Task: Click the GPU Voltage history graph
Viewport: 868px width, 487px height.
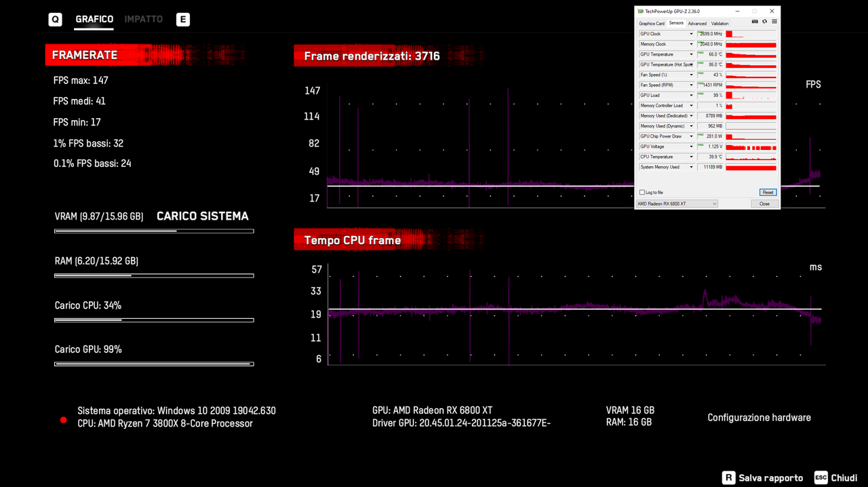Action: pos(751,147)
